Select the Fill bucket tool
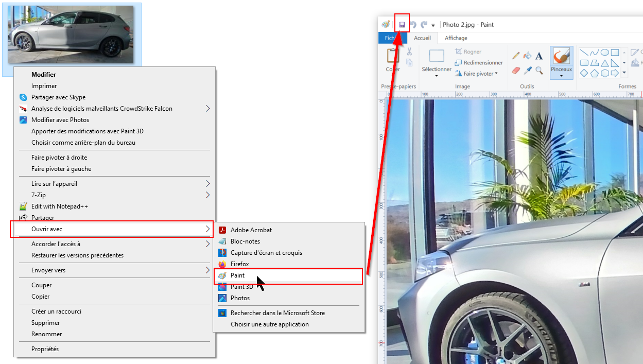The height and width of the screenshot is (364, 643). 527,56
